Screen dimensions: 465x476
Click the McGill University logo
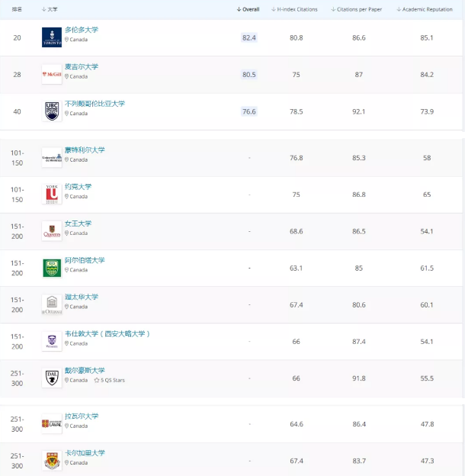pos(52,75)
